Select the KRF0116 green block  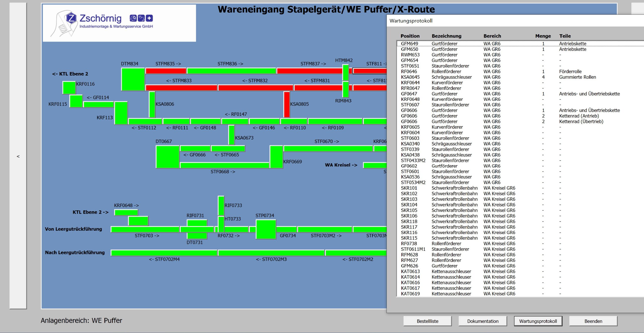69,88
